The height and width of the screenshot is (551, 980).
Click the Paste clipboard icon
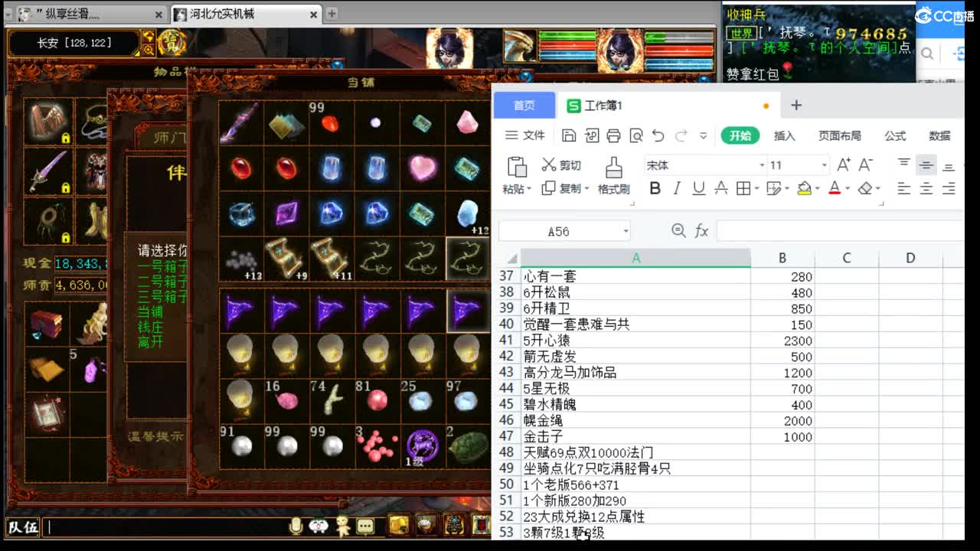pyautogui.click(x=518, y=167)
